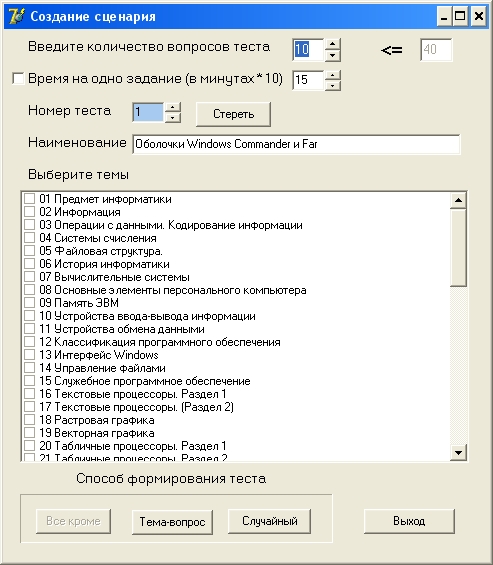Click topic list scrollbar down arrow
Viewport: 493px width, 565px height.
point(458,453)
